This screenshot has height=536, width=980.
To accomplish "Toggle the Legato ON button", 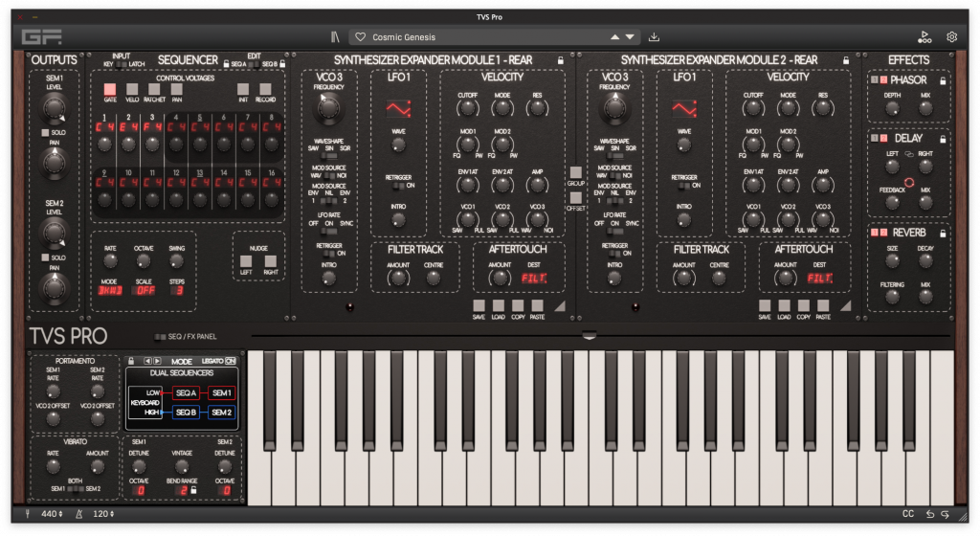I will (x=231, y=361).
